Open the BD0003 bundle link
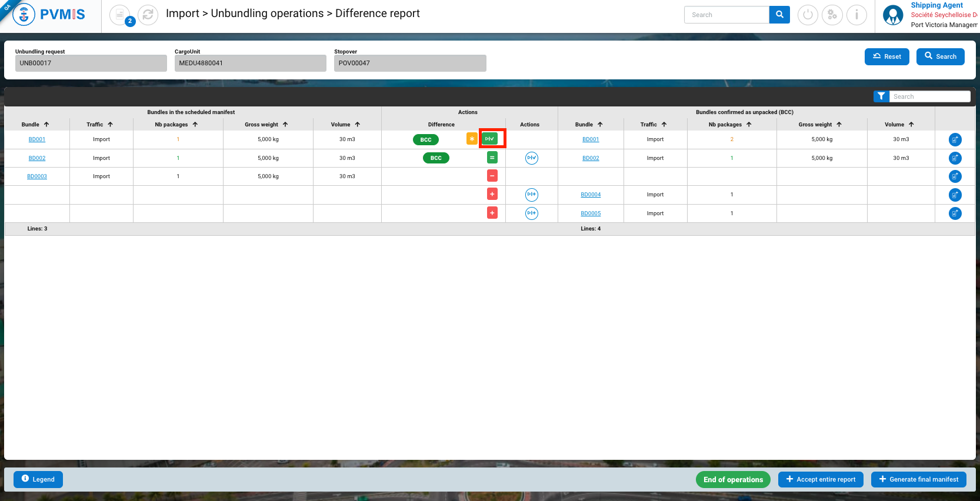Screen dimensions: 980x501 (x=37, y=176)
